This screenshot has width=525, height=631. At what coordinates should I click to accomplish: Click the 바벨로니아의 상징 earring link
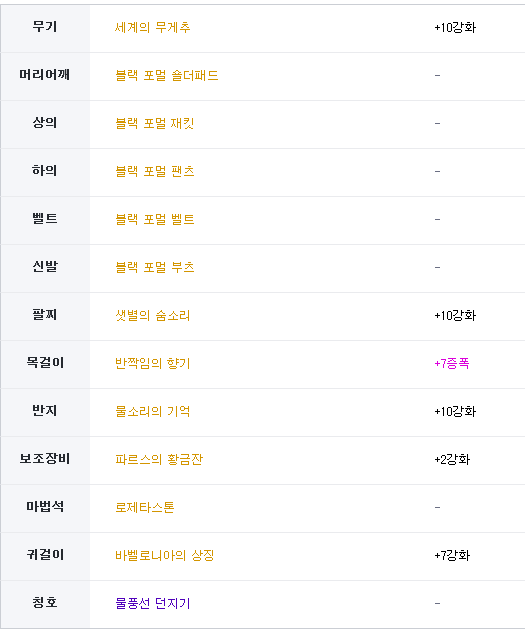pyautogui.click(x=165, y=555)
